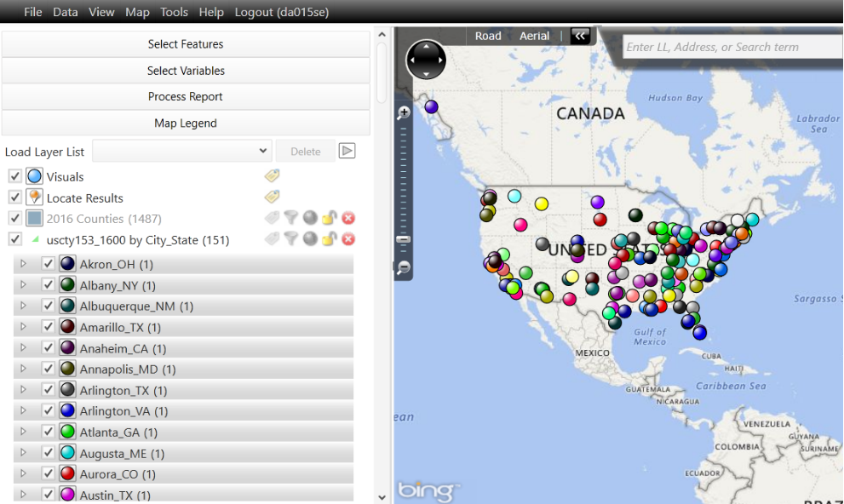Open the File menu
The width and height of the screenshot is (844, 504).
(x=33, y=12)
